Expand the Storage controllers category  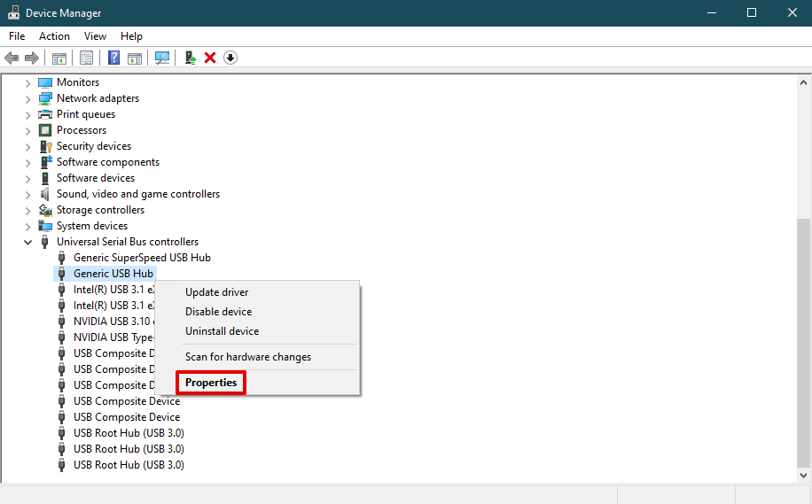(x=28, y=211)
